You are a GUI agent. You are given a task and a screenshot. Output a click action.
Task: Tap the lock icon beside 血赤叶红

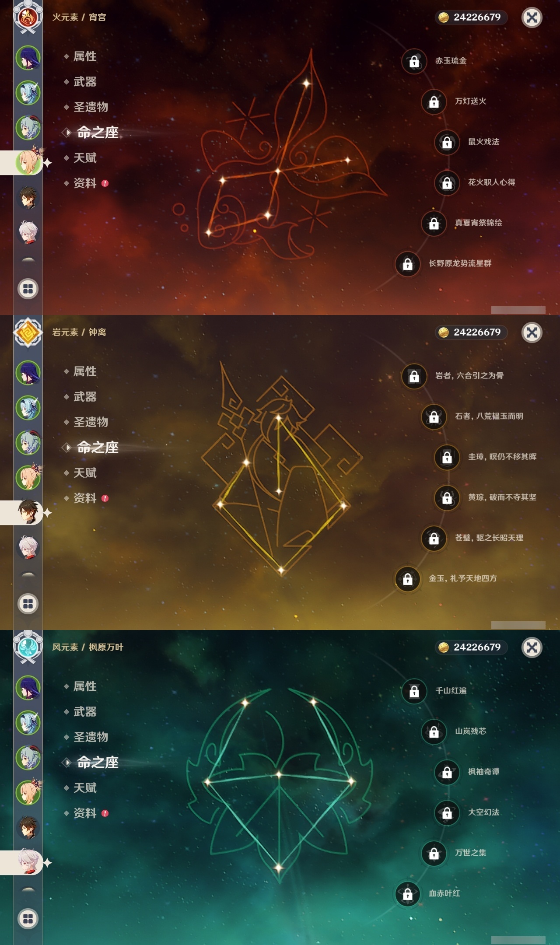[x=407, y=894]
